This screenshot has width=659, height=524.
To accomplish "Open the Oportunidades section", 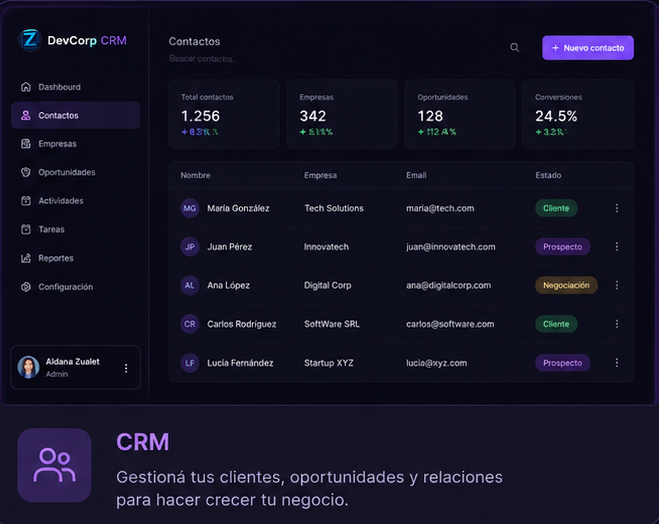I will pos(76,172).
